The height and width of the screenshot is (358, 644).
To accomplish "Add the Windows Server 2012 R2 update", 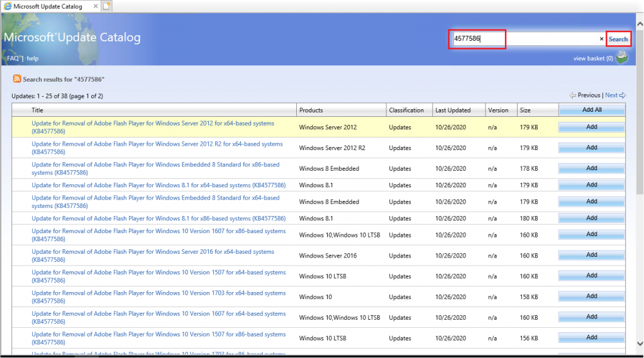I will [x=592, y=148].
